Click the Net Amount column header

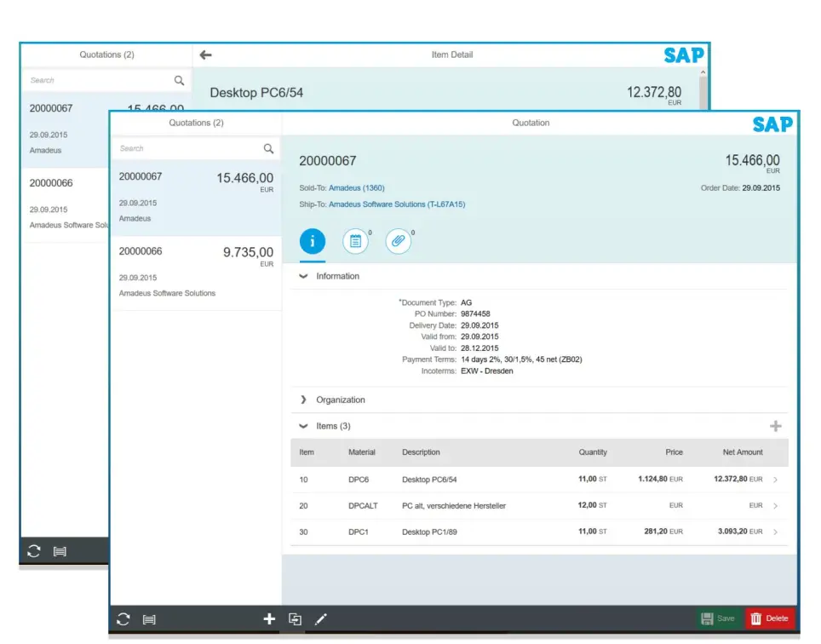743,452
